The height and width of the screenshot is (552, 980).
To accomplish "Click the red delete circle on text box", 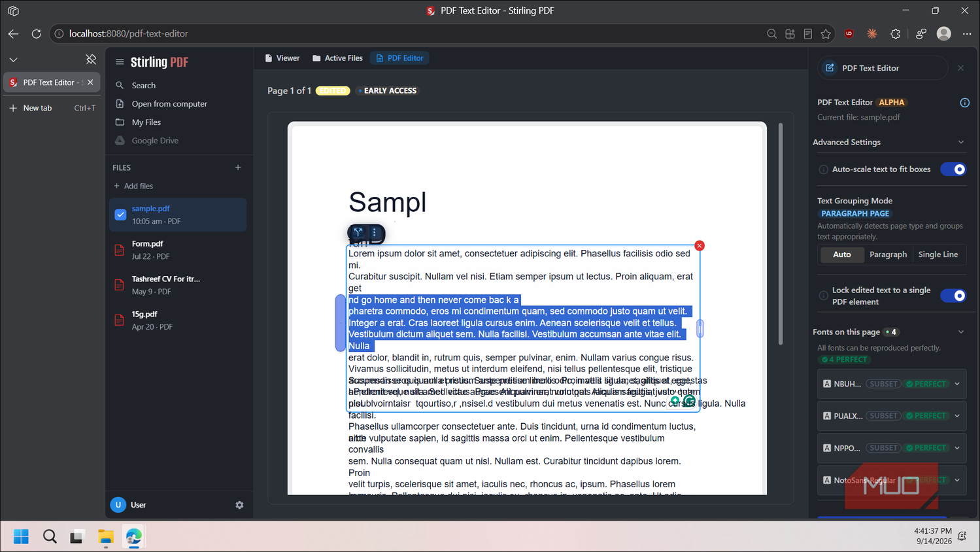I will (x=700, y=246).
